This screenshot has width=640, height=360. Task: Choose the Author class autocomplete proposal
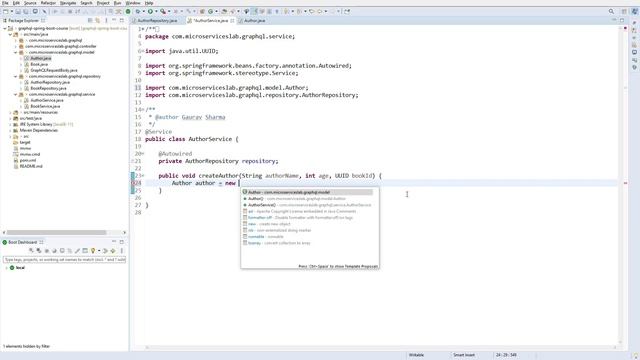coord(307,192)
